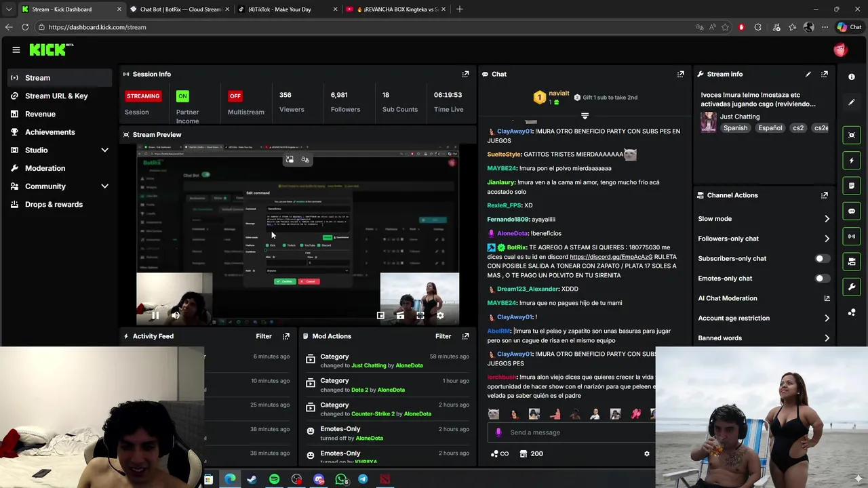
Task: Edit the stream info with the pencil icon
Action: pyautogui.click(x=808, y=74)
